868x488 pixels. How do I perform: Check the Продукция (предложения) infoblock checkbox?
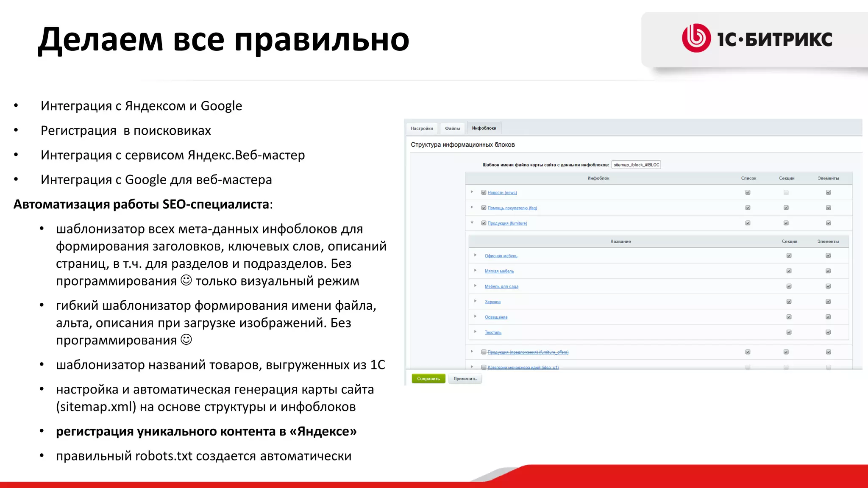(x=484, y=352)
